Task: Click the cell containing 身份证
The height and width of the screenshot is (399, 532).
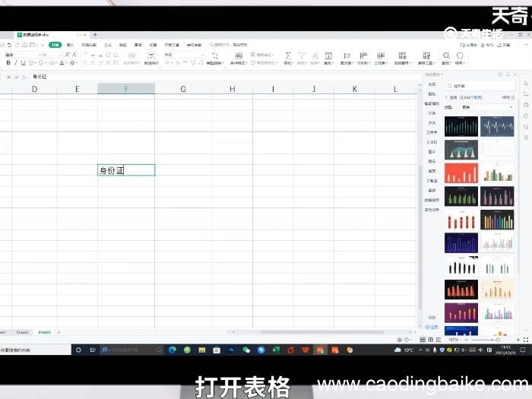Action: click(x=126, y=170)
